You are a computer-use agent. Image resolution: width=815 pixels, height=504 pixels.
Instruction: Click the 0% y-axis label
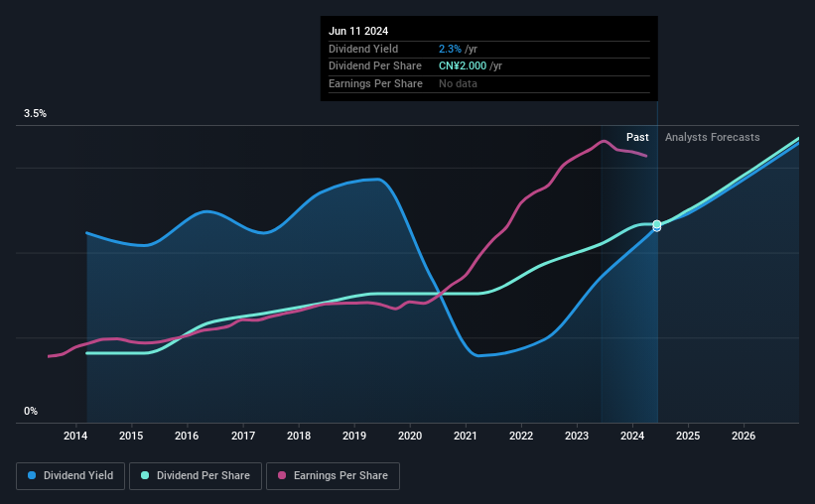coord(31,411)
